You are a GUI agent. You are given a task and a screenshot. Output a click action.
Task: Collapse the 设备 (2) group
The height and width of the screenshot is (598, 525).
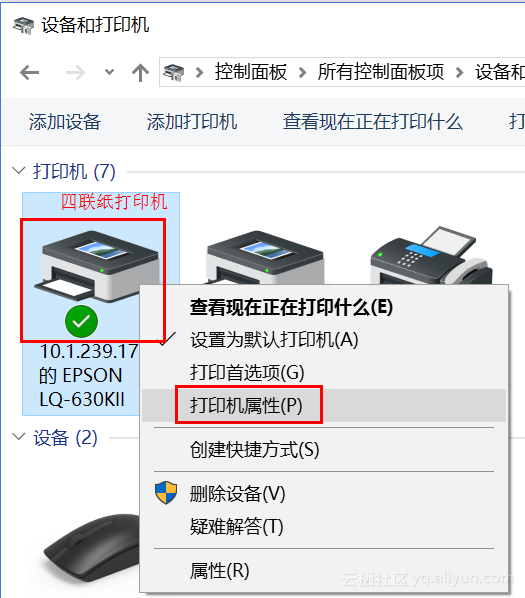click(x=18, y=437)
